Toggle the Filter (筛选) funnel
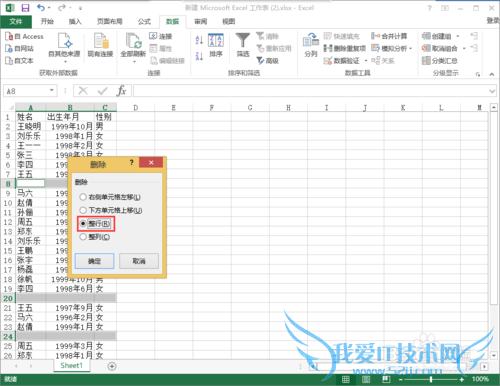The image size is (500, 386). click(243, 45)
